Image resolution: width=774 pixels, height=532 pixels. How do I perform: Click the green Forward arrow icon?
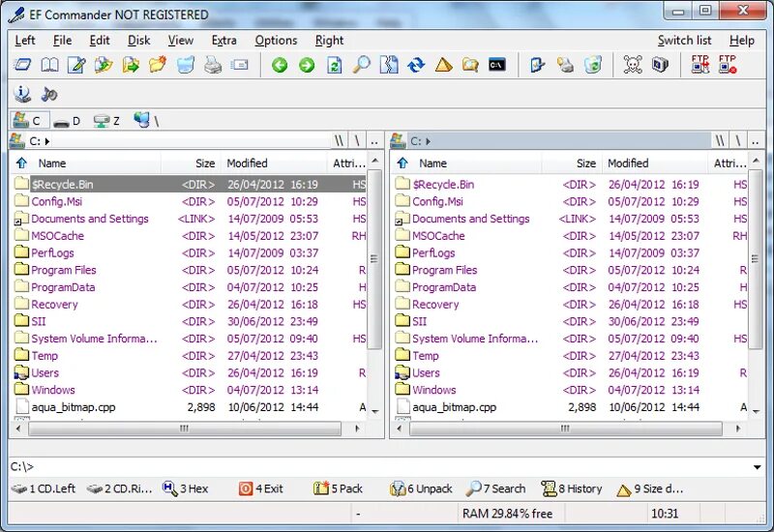click(307, 65)
